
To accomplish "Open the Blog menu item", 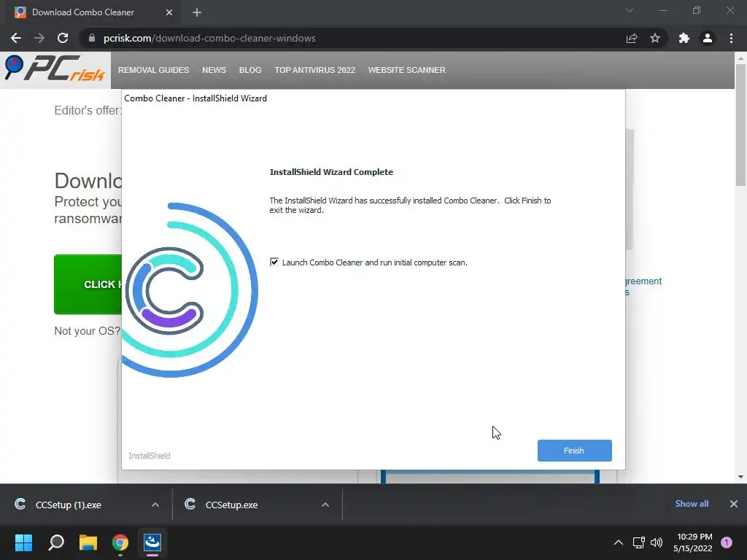I will [250, 70].
